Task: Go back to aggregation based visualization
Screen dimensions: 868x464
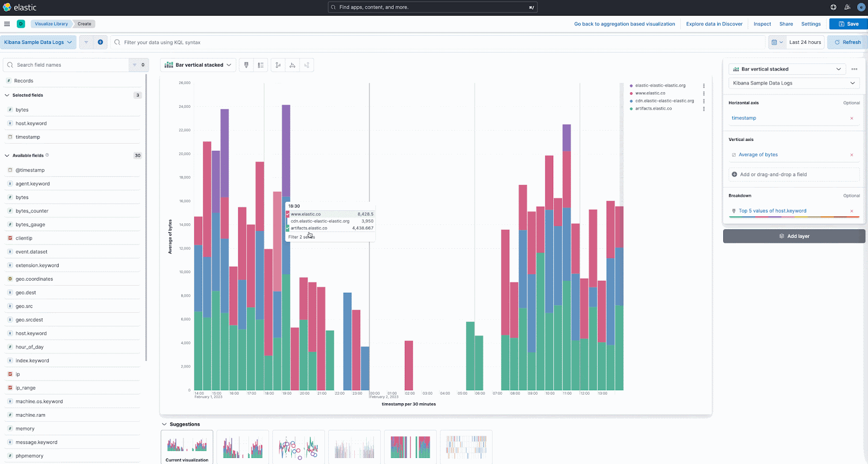Action: pyautogui.click(x=624, y=24)
